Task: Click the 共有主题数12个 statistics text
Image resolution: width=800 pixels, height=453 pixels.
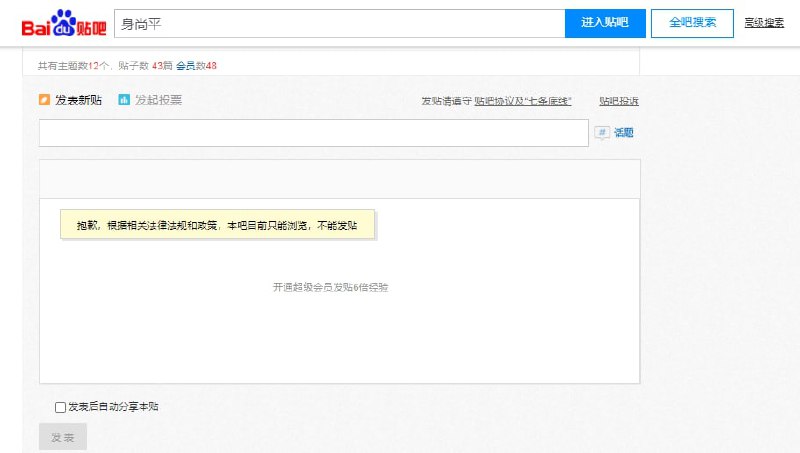Action: coord(73,66)
